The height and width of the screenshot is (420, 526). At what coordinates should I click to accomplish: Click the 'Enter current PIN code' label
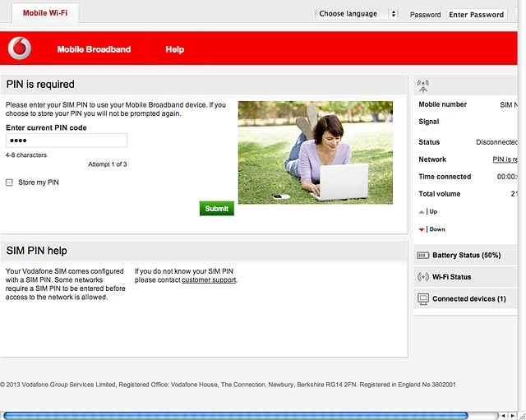pyautogui.click(x=46, y=127)
